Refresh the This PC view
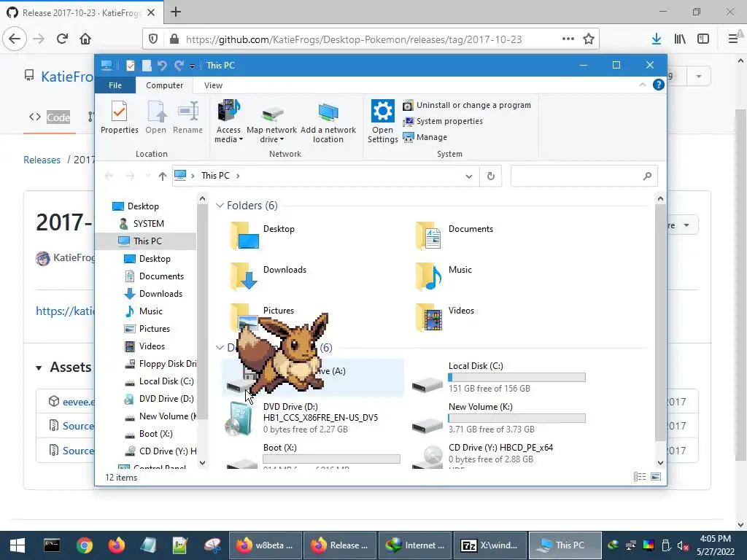Screen dimensions: 747x560 point(491,176)
